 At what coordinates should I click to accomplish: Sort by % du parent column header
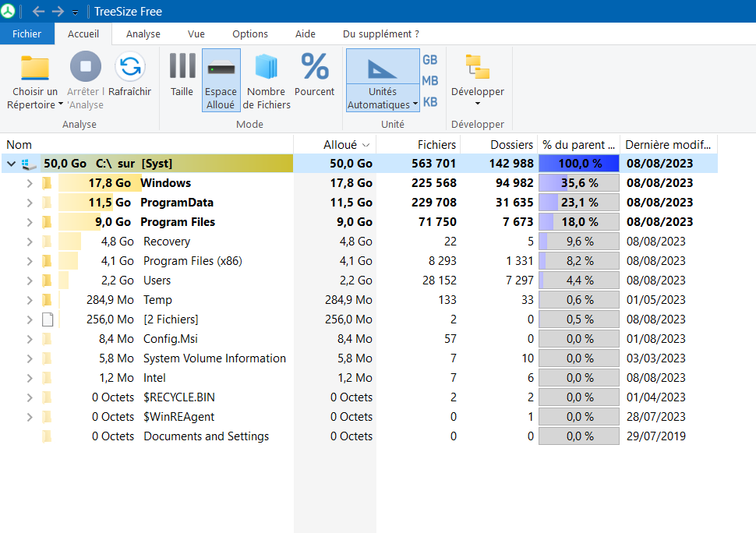pos(578,145)
